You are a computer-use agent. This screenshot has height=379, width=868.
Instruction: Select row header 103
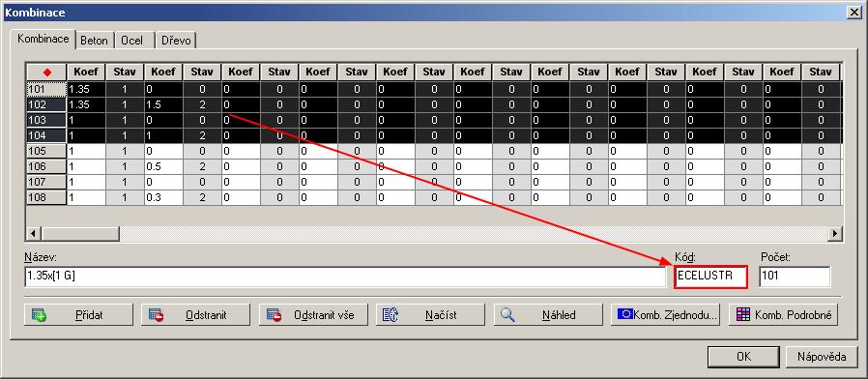pos(46,120)
